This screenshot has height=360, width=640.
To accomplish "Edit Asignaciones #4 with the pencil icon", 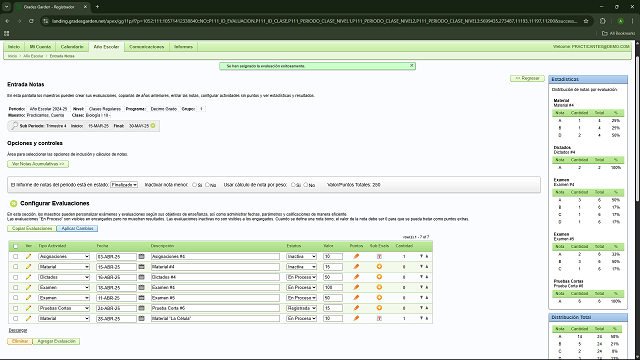I will point(28,256).
